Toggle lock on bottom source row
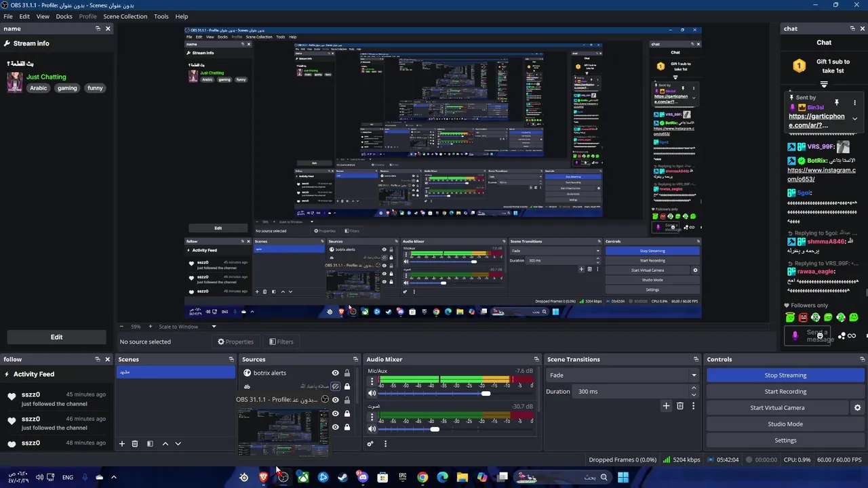This screenshot has height=488, width=868. [x=347, y=427]
